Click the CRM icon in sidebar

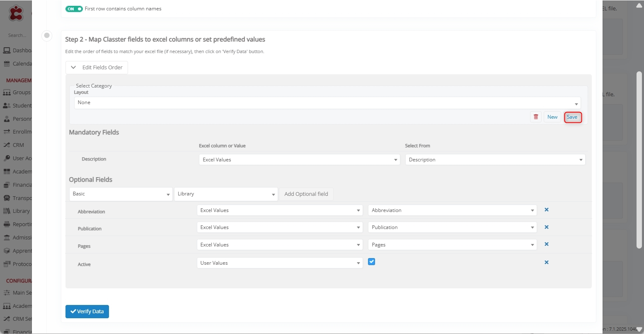(7, 145)
